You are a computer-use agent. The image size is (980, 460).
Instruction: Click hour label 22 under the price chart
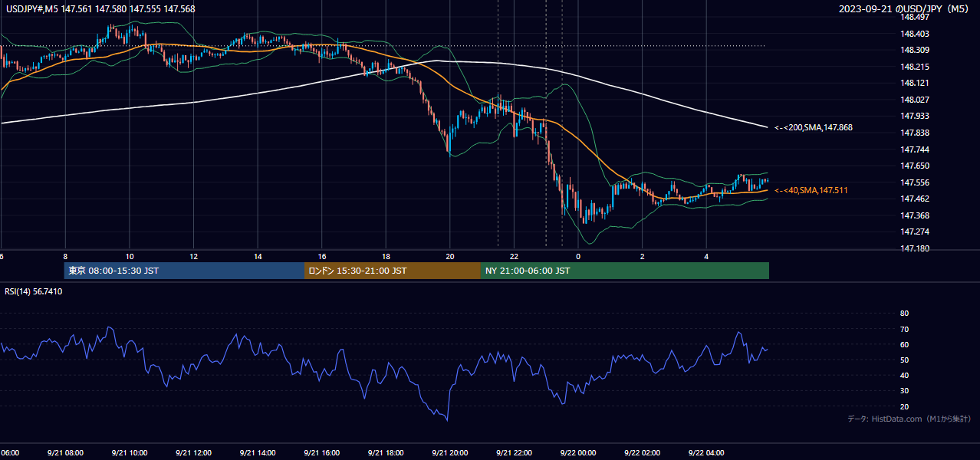515,256
